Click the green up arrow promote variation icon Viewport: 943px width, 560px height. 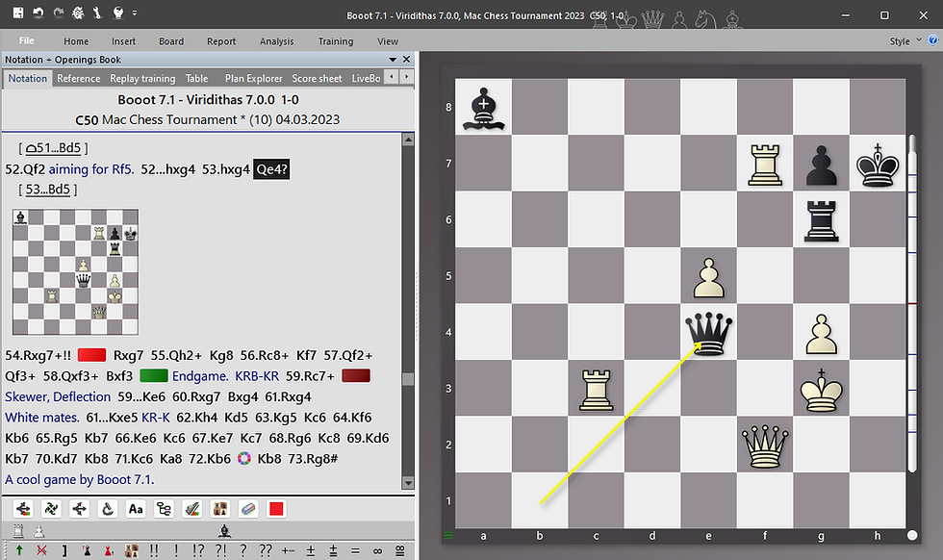pos(19,550)
